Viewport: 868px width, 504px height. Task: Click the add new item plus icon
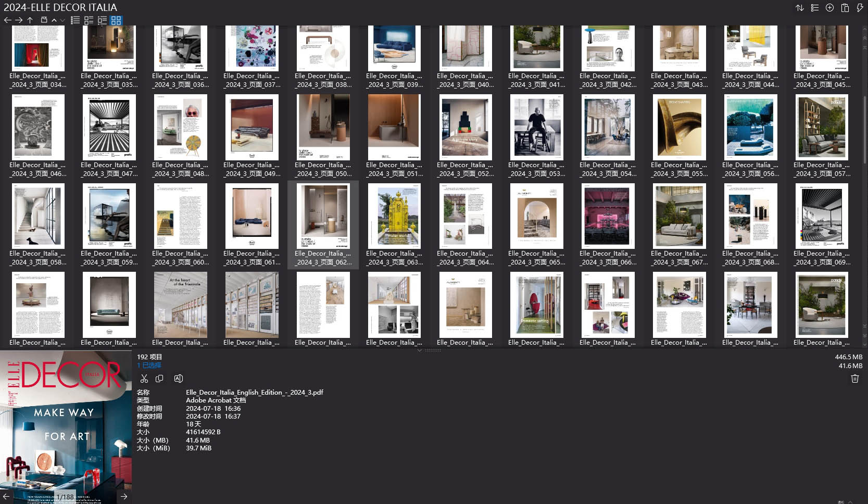[x=829, y=8]
